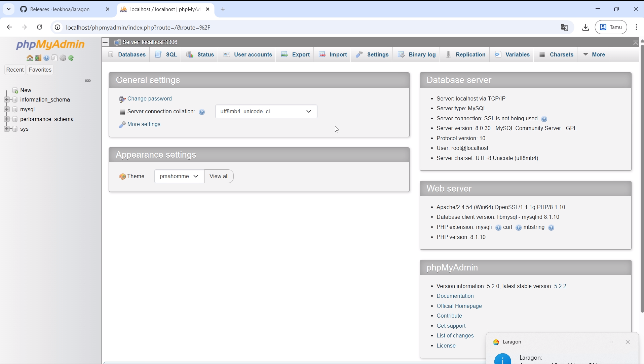Image resolution: width=644 pixels, height=364 pixels.
Task: Open the More menu in top tabs
Action: 594,54
